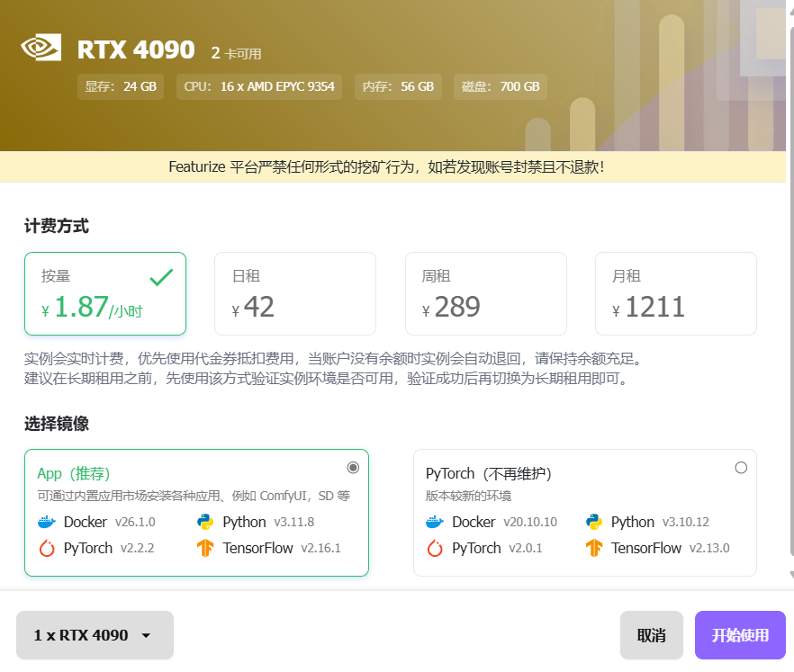Select the 日租 billing option
The height and width of the screenshot is (672, 794).
(x=295, y=293)
